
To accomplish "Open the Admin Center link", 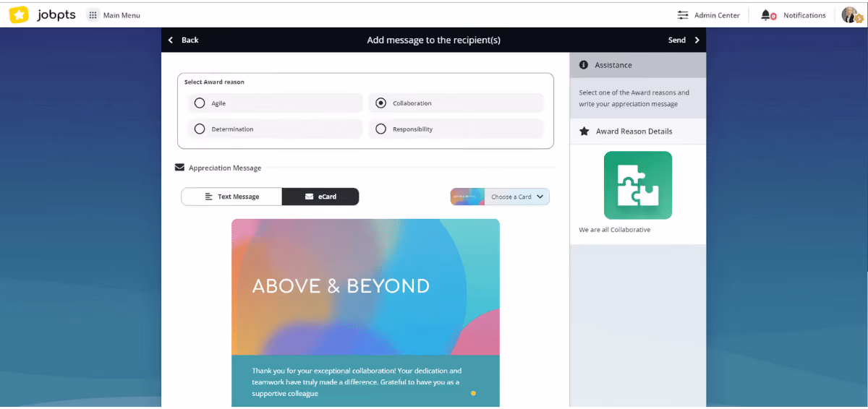I will (717, 15).
